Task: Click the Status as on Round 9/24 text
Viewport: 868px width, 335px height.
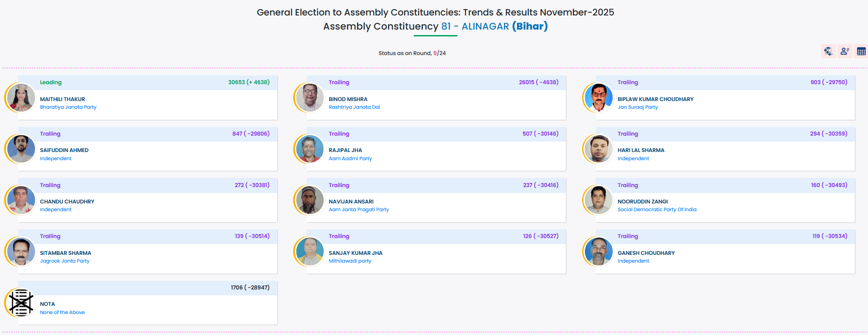Action: 412,53
